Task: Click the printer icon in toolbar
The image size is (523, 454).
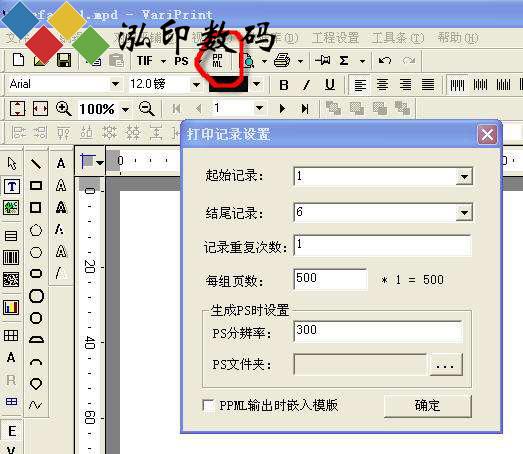Action: tap(282, 61)
